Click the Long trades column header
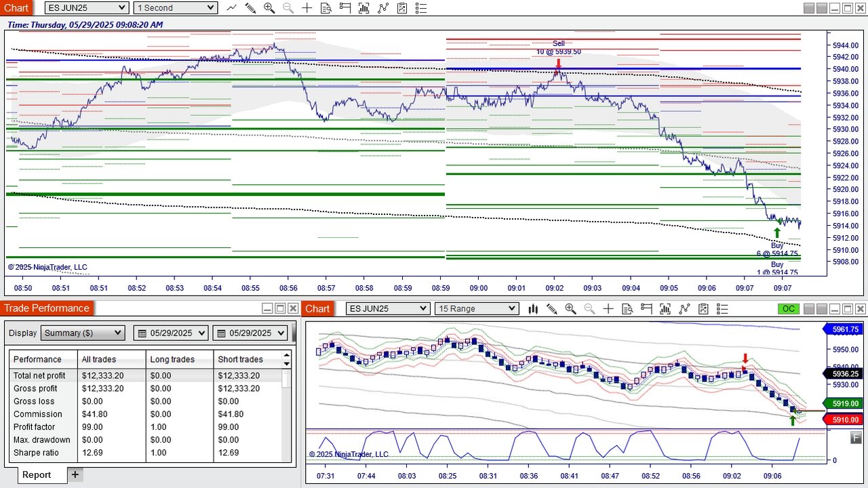This screenshot has width=868, height=488. (180, 359)
